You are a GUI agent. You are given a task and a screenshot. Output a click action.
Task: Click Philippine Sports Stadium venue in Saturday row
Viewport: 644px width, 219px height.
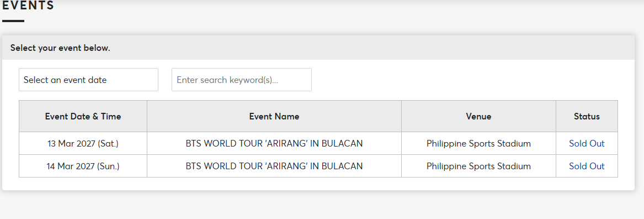(478, 144)
